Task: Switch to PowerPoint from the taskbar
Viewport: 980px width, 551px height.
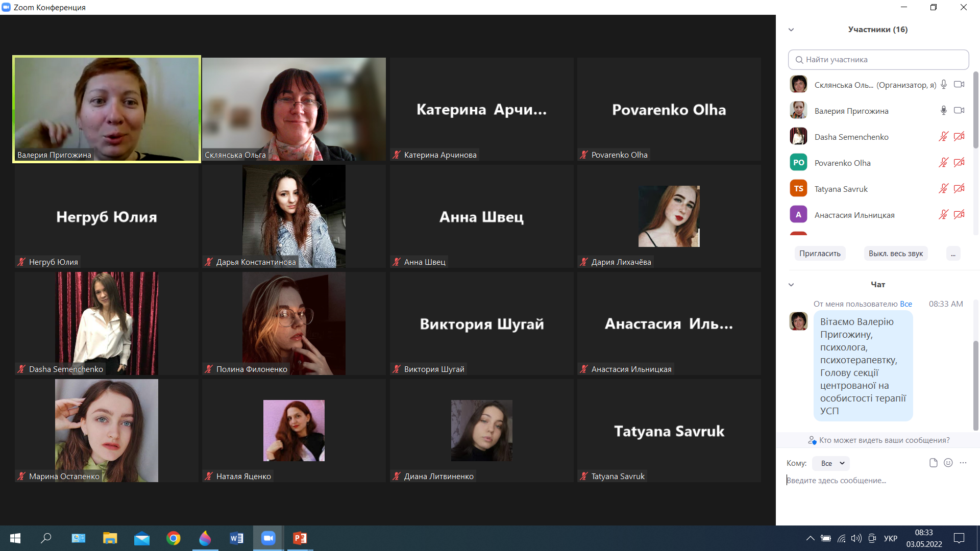Action: (300, 538)
